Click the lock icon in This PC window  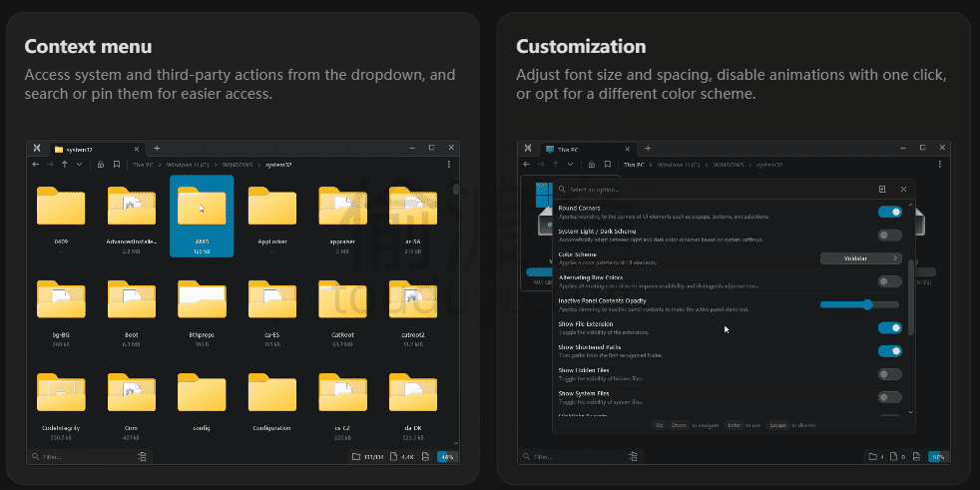pos(591,165)
